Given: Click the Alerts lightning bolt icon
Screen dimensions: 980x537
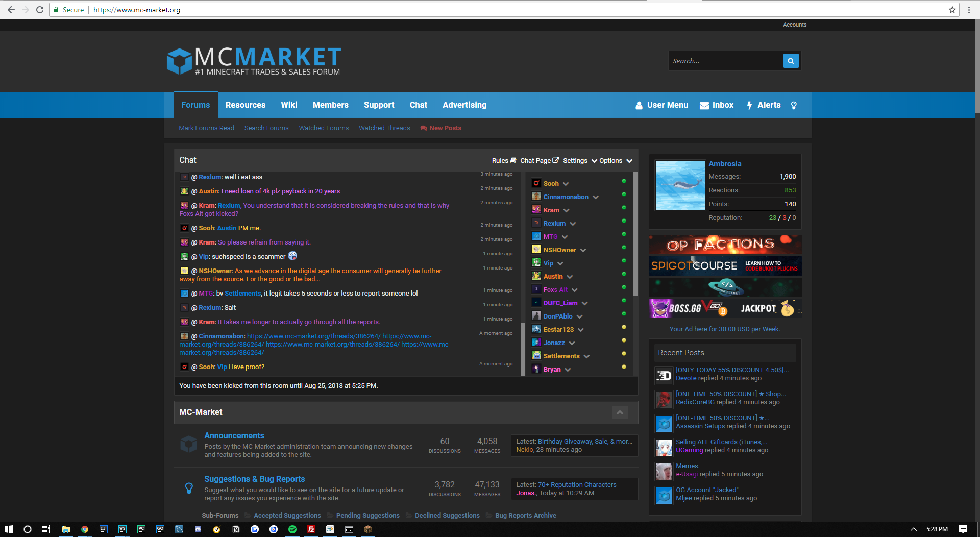Looking at the screenshot, I should (x=749, y=105).
